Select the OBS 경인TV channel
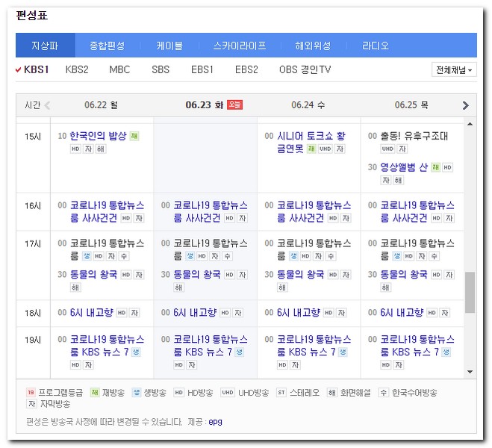 coord(305,69)
